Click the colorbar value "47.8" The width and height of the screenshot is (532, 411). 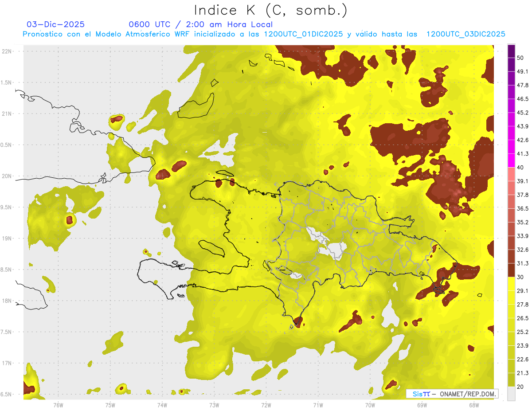pos(523,85)
